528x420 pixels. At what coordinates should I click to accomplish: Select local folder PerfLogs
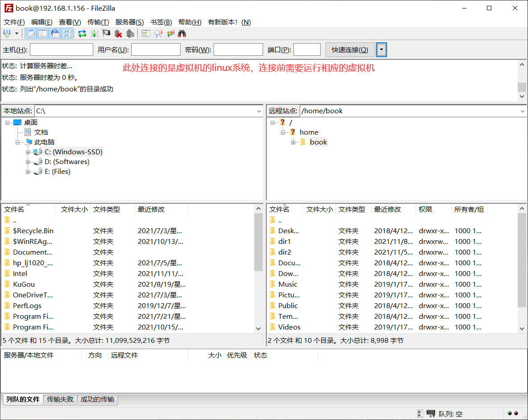[27, 305]
